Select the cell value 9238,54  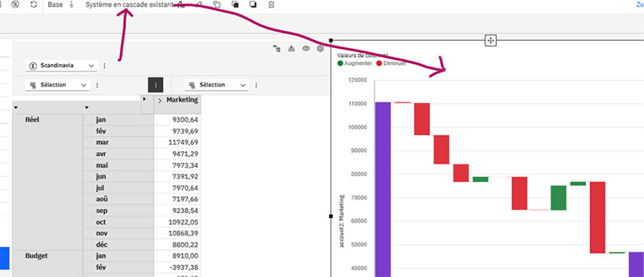[177, 210]
